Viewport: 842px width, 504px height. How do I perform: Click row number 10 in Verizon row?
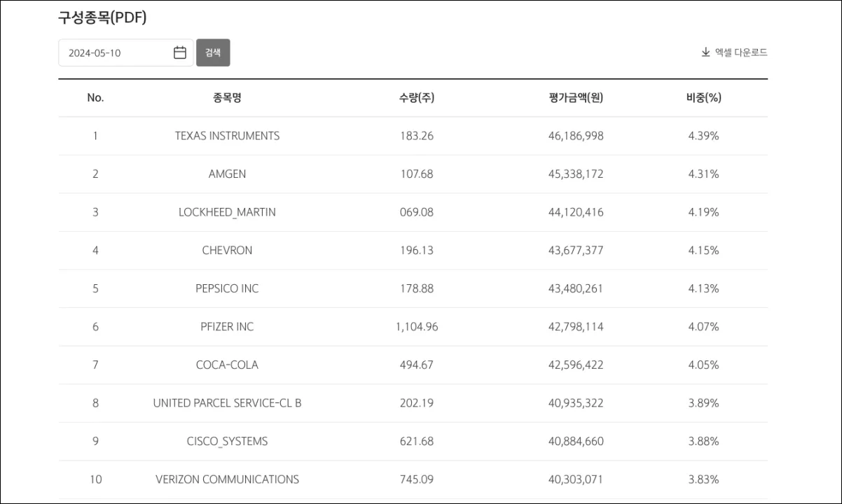point(95,479)
